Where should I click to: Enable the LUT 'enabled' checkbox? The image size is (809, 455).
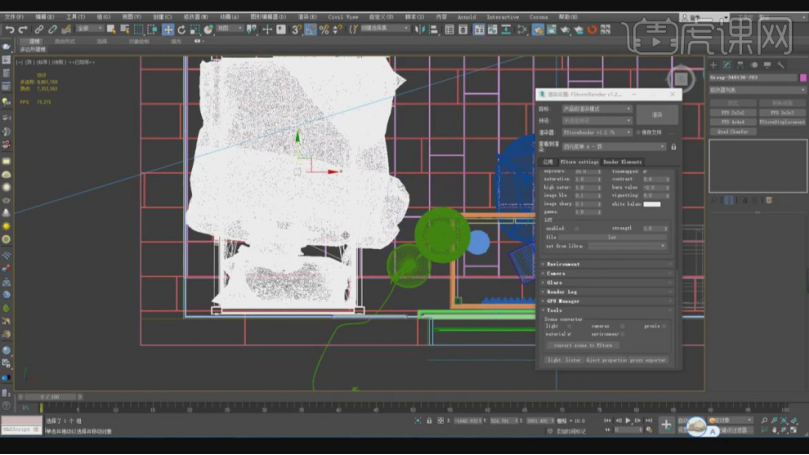[x=577, y=228]
